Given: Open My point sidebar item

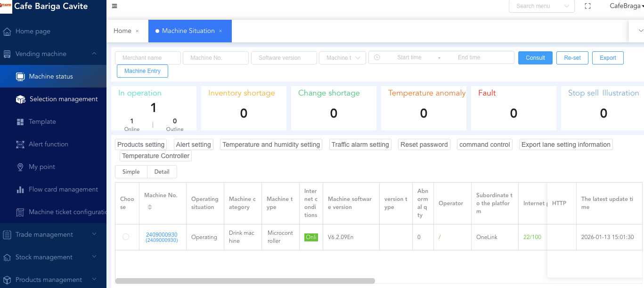Looking at the screenshot, I should (x=41, y=167).
